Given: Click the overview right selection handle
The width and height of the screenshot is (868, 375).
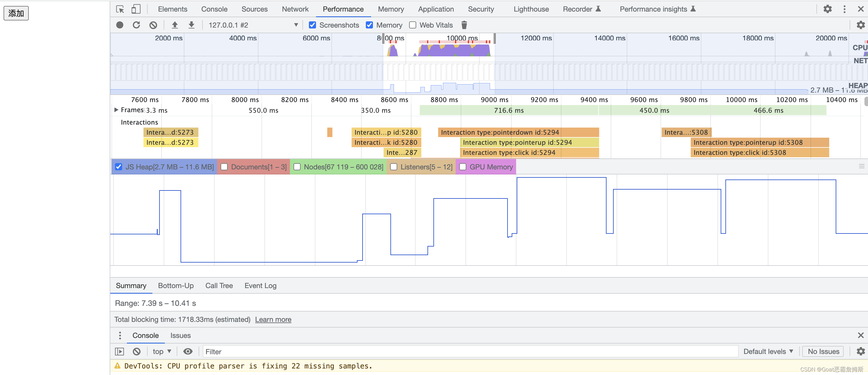Looking at the screenshot, I should [494, 39].
